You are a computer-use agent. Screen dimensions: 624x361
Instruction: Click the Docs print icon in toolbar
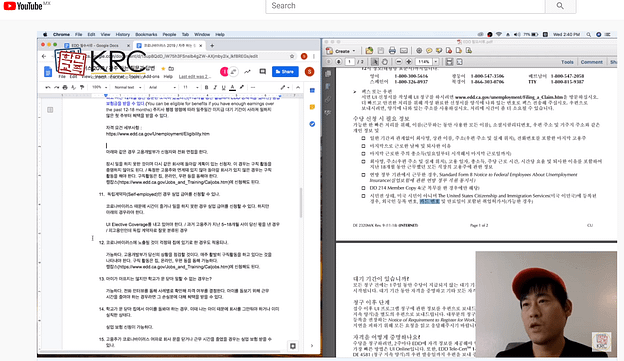pyautogui.click(x=65, y=87)
